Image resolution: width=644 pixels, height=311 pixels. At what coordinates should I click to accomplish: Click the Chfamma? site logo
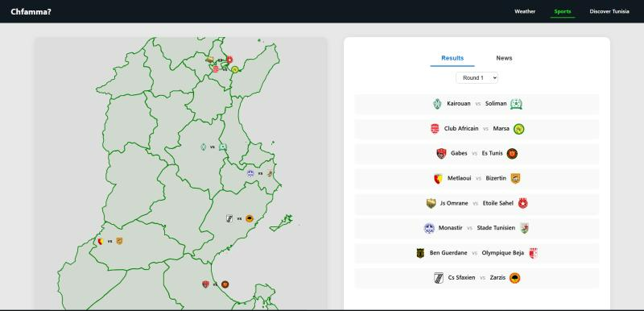click(31, 11)
